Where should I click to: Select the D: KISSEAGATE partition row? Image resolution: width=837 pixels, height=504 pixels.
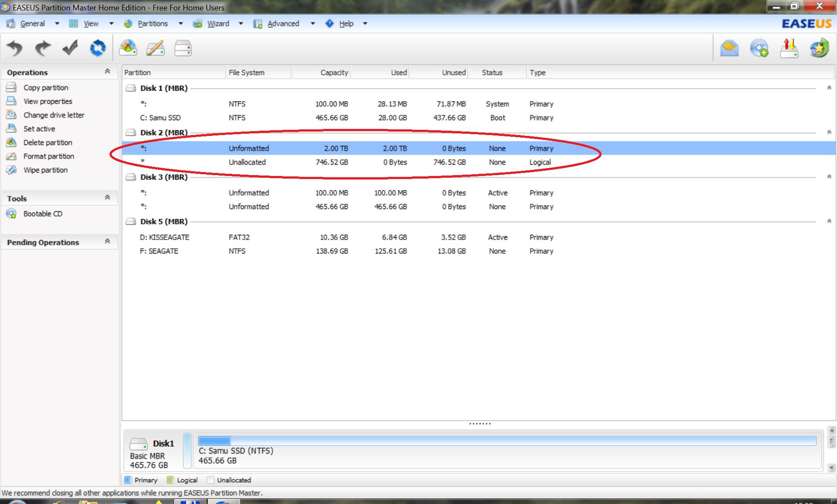pyautogui.click(x=479, y=237)
